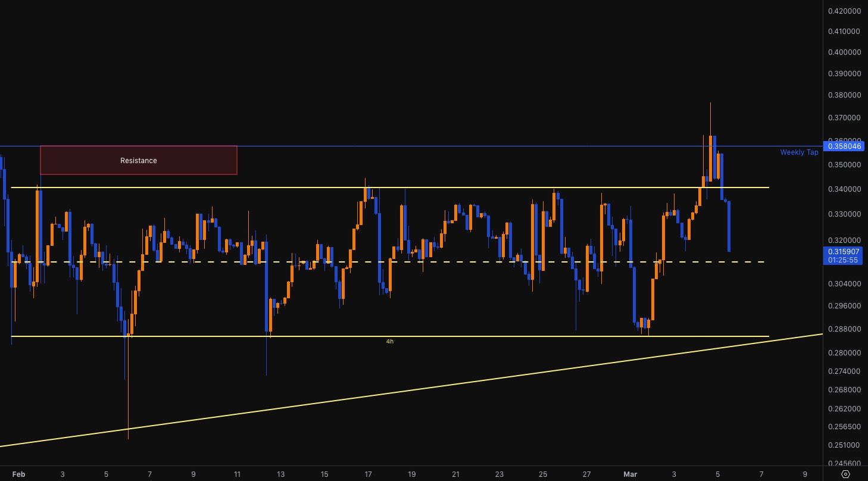This screenshot has height=481, width=868.
Task: Click the 0.340000 price axis label
Action: pos(844,189)
